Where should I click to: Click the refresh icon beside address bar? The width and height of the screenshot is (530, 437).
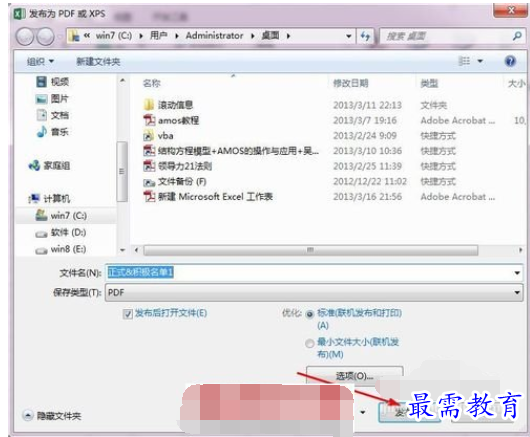pyautogui.click(x=365, y=36)
